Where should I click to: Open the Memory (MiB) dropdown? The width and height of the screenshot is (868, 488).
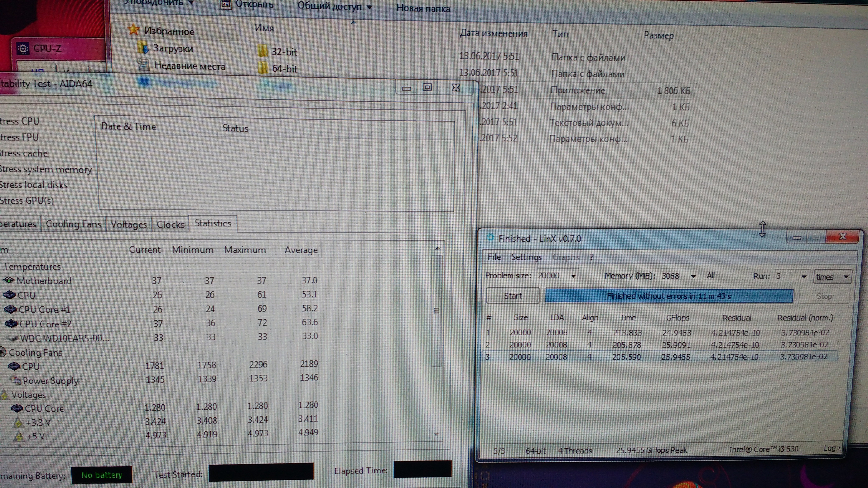click(x=693, y=277)
